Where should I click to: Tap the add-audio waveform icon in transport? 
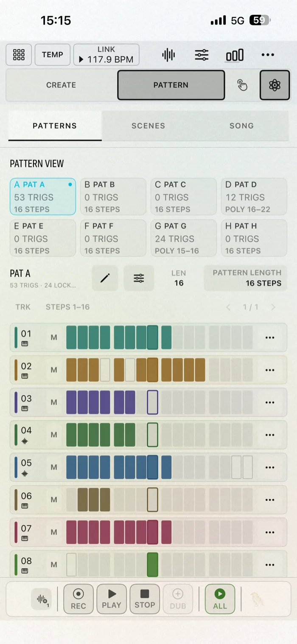42,599
